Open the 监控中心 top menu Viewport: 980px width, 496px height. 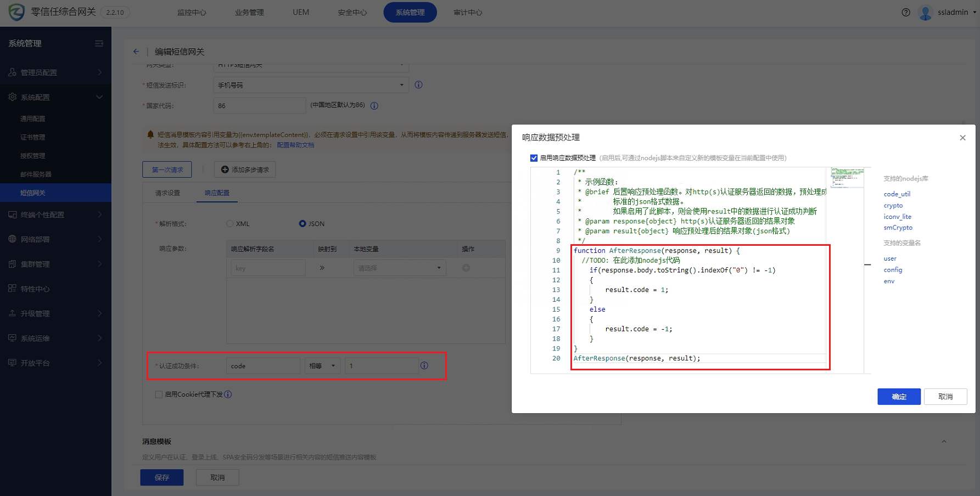(192, 12)
